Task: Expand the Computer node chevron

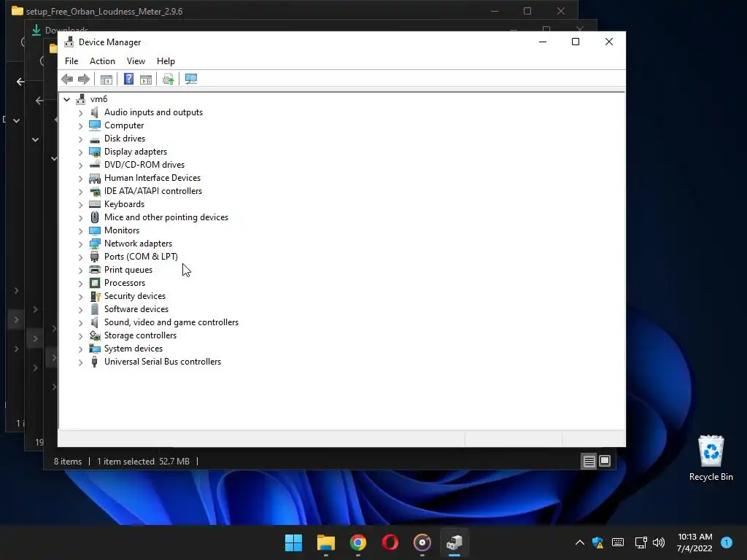Action: [x=80, y=126]
